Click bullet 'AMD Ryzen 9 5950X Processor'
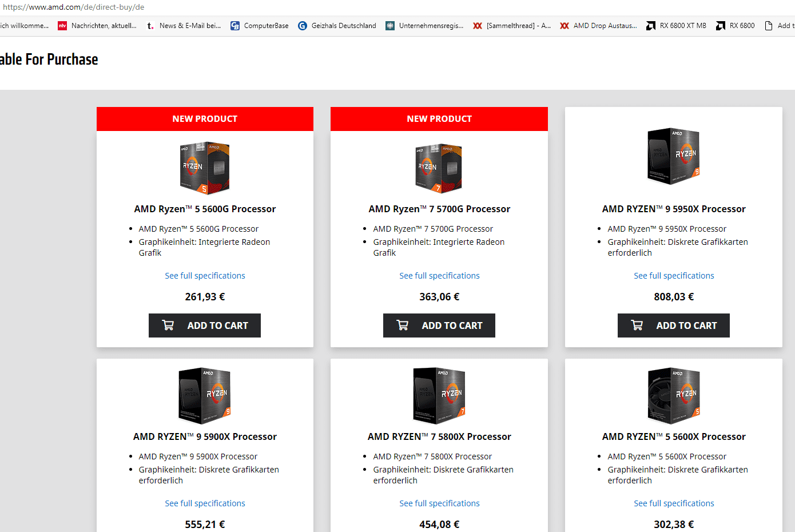The height and width of the screenshot is (532, 795). pyautogui.click(x=667, y=229)
